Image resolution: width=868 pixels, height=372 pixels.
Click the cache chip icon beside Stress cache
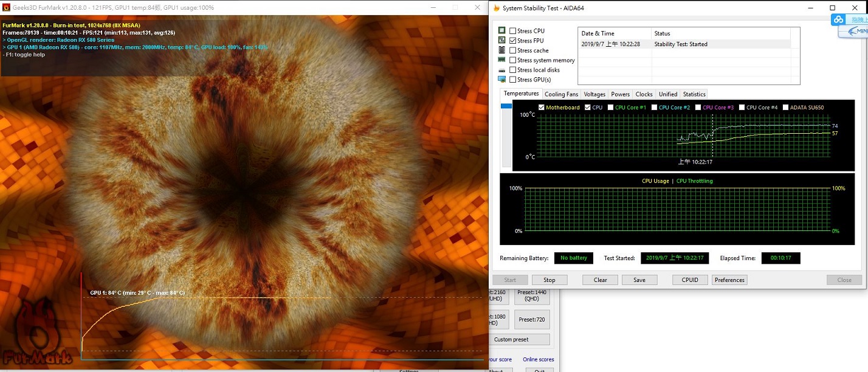click(x=502, y=50)
